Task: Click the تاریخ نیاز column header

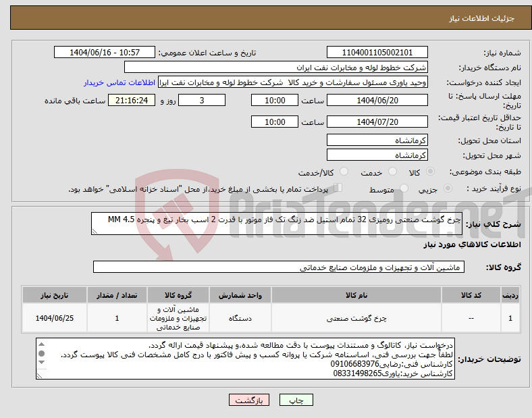Action: pos(55,295)
